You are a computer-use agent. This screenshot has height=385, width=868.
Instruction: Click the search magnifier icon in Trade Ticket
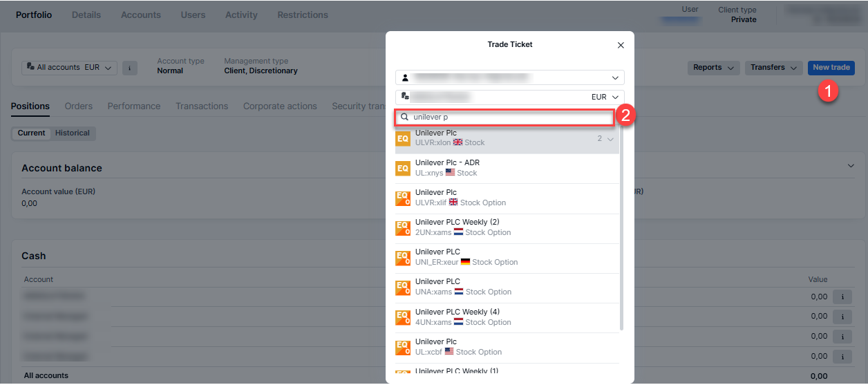[x=404, y=118]
